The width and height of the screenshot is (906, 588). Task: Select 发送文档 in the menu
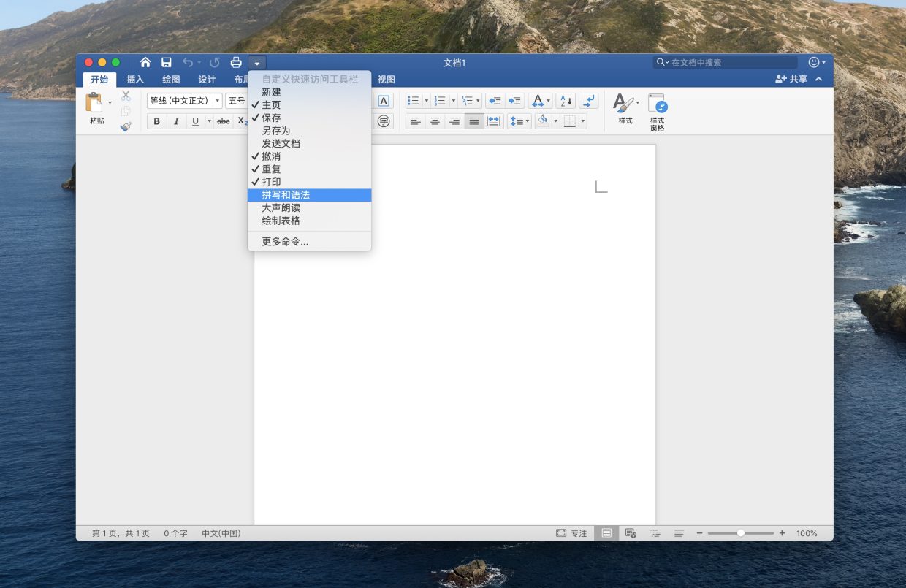(310, 143)
